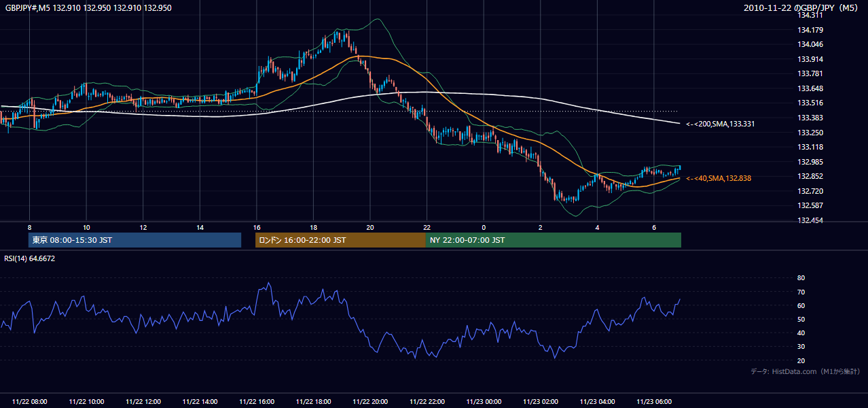
Task: Click hour tick 8 under the price chart
Action: [29, 226]
